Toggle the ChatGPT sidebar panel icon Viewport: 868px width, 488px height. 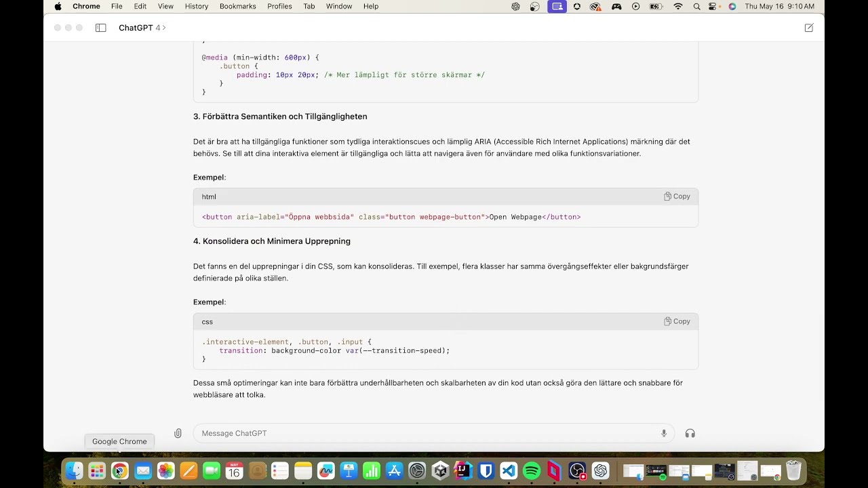click(x=100, y=28)
